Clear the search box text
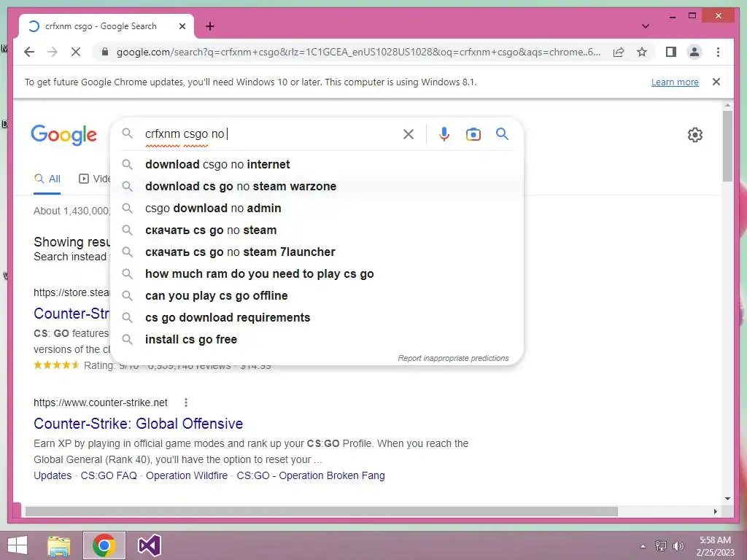Image resolution: width=747 pixels, height=560 pixels. pos(409,134)
